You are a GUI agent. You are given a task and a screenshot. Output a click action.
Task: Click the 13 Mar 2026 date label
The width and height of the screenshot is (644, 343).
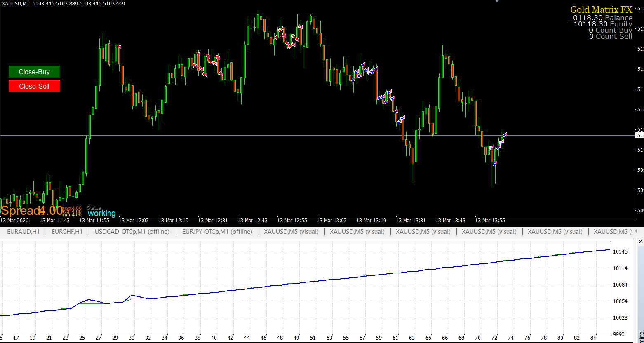14,221
